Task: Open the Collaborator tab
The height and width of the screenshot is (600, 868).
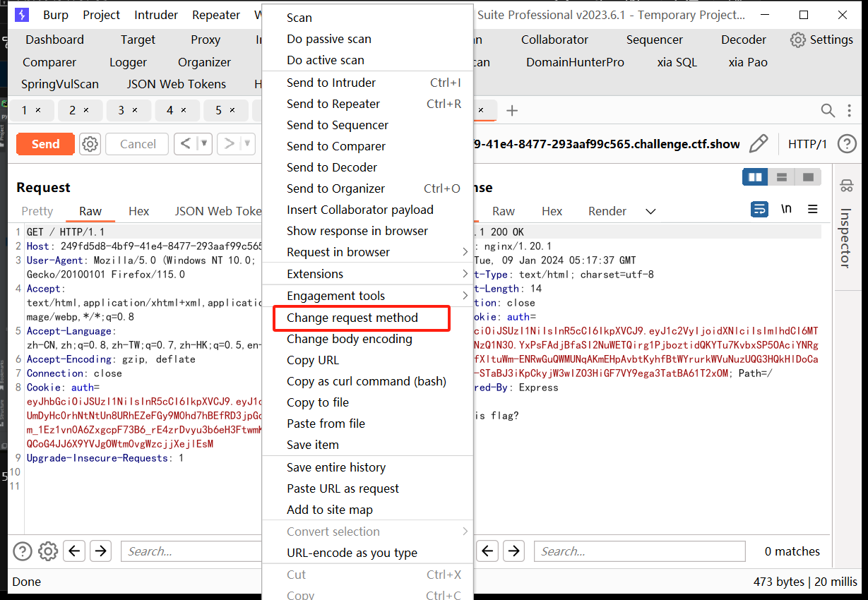Action: pos(554,40)
